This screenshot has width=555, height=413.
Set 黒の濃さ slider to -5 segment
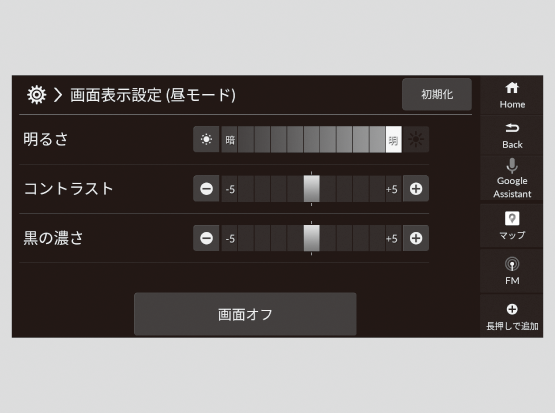229,238
